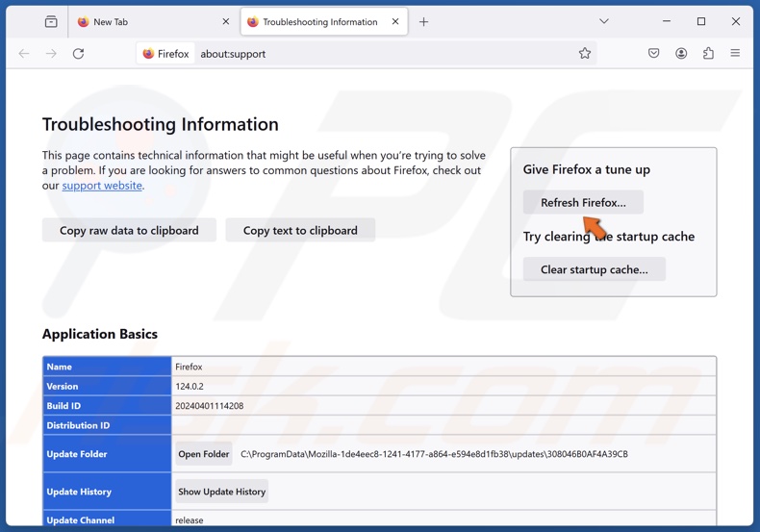760x532 pixels.
Task: Click Give Firefox a tune up heading
Action: coord(587,169)
